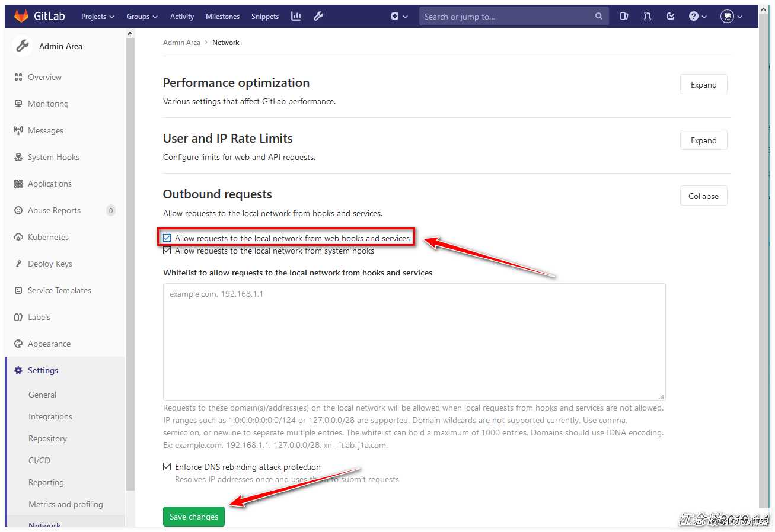Open the Issues icon in navbar

(624, 17)
